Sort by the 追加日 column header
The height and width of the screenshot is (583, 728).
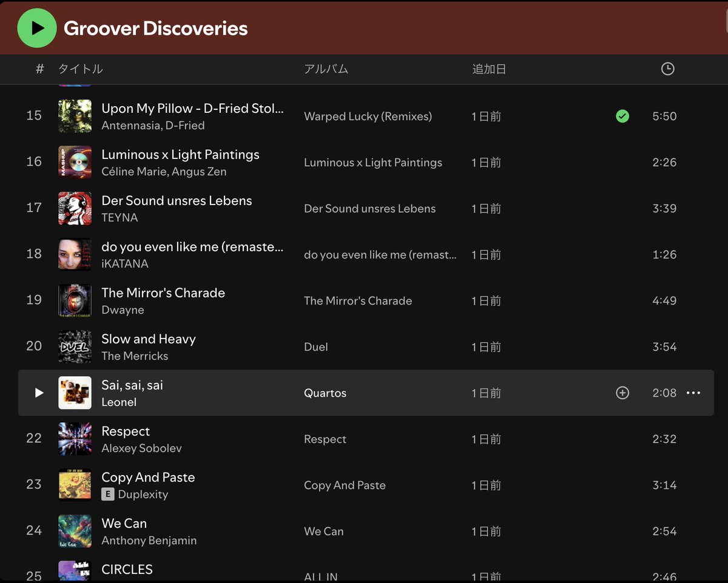pyautogui.click(x=489, y=69)
